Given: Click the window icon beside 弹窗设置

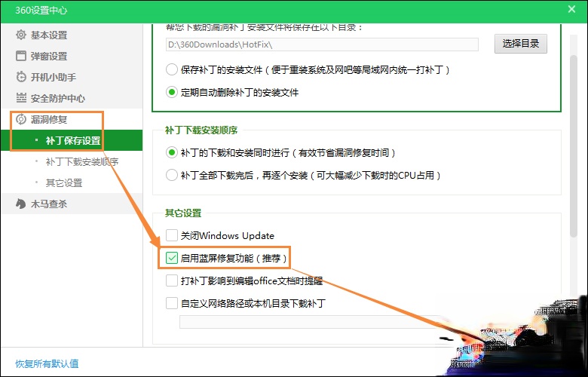Looking at the screenshot, I should tap(21, 56).
